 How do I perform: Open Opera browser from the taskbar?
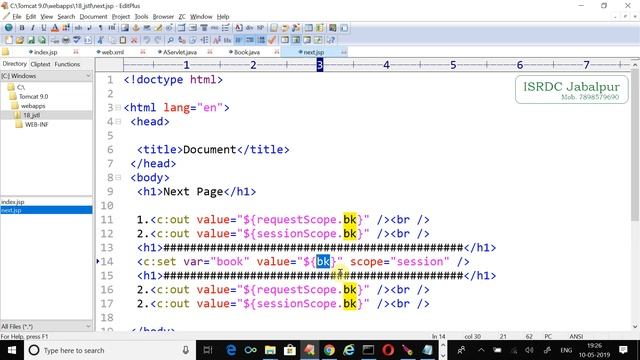(x=388, y=350)
